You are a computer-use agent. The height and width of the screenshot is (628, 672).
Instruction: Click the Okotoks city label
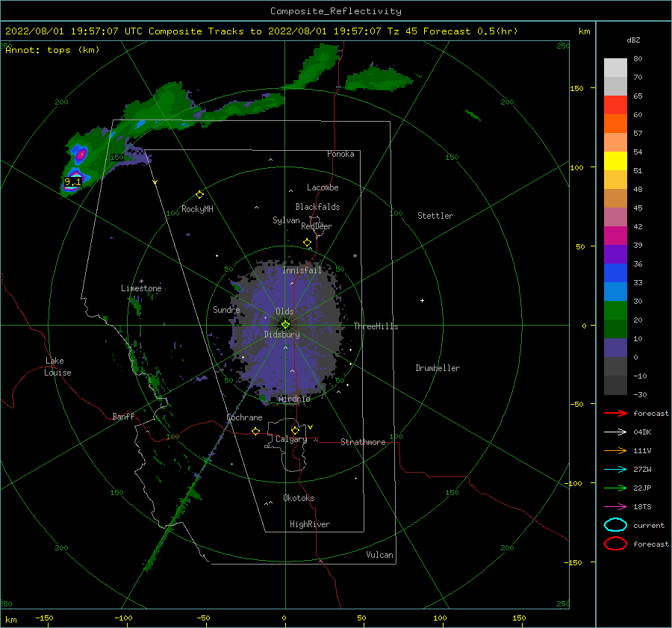299,498
